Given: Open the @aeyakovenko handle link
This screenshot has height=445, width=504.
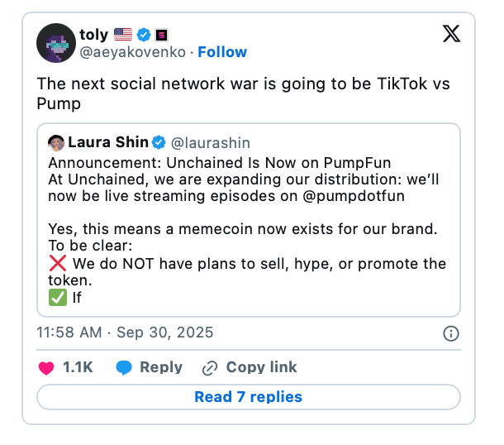Looking at the screenshot, I should click(134, 52).
